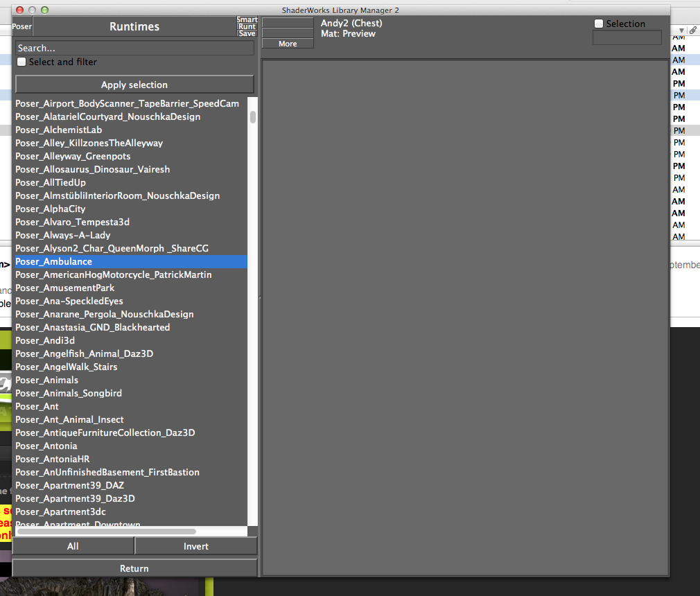700x596 pixels.
Task: Click the empty field under Selection
Action: pyautogui.click(x=627, y=37)
